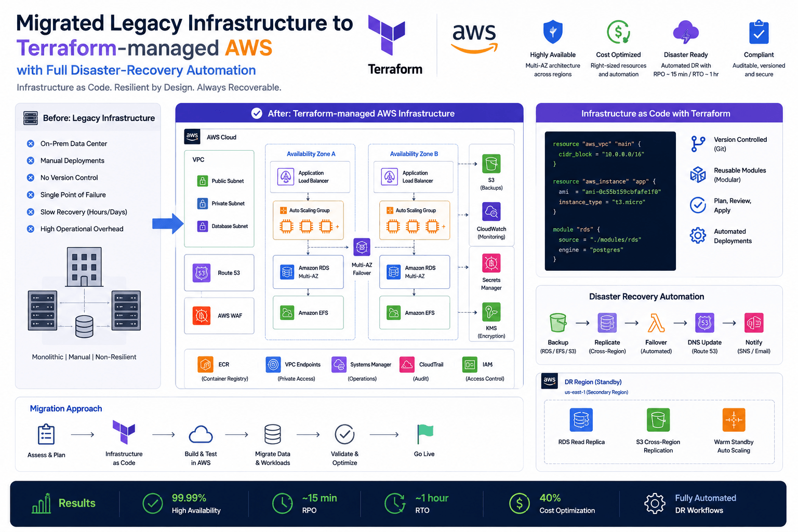
Task: Click the 'Slow Recovery (Hours/Days)' item
Action: tap(84, 212)
